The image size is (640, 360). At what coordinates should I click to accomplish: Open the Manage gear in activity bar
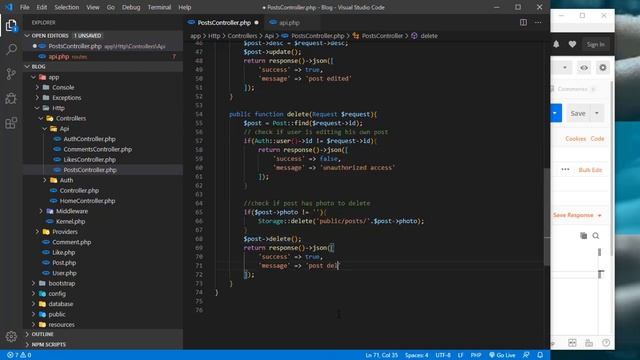(x=11, y=336)
